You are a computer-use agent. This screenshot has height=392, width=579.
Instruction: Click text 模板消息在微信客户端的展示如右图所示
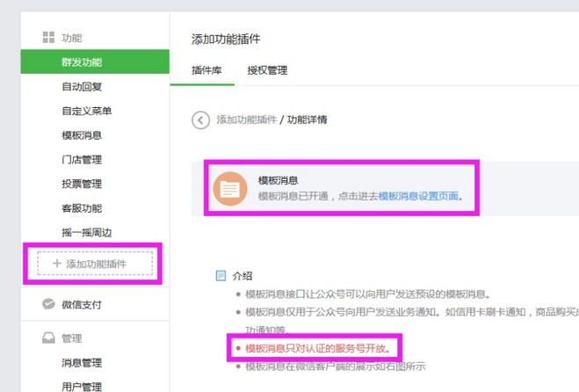click(x=336, y=367)
